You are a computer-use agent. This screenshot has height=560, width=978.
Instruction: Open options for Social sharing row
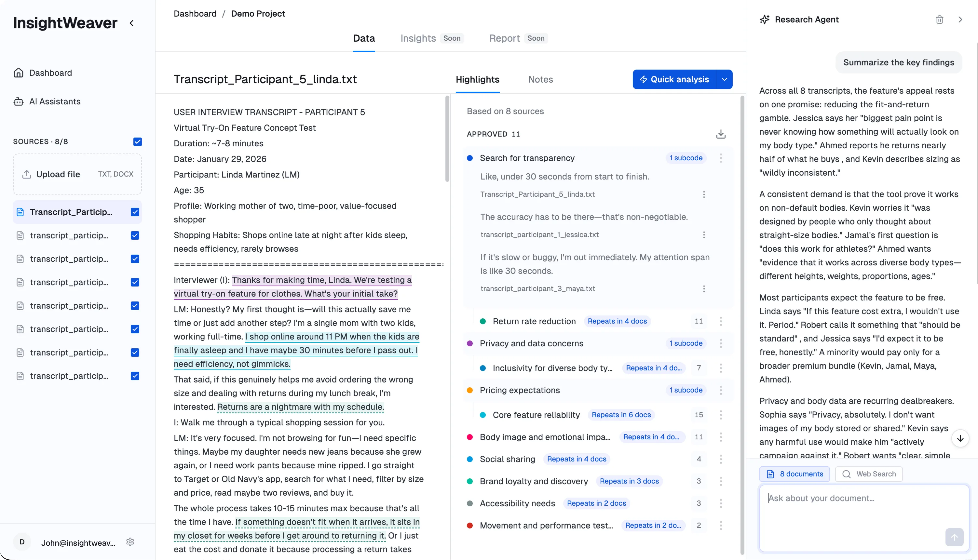click(721, 459)
